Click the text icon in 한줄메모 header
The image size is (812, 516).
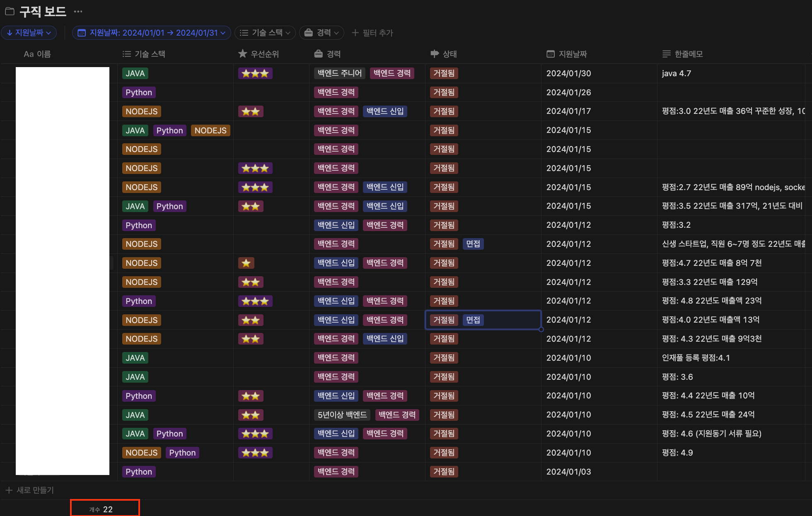point(666,54)
